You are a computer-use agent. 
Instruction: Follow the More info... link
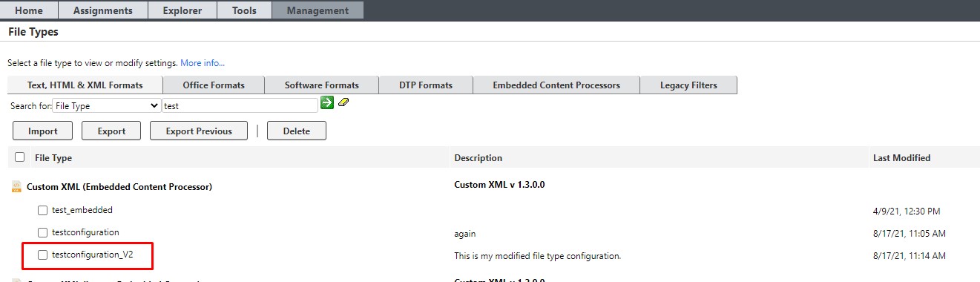point(203,63)
